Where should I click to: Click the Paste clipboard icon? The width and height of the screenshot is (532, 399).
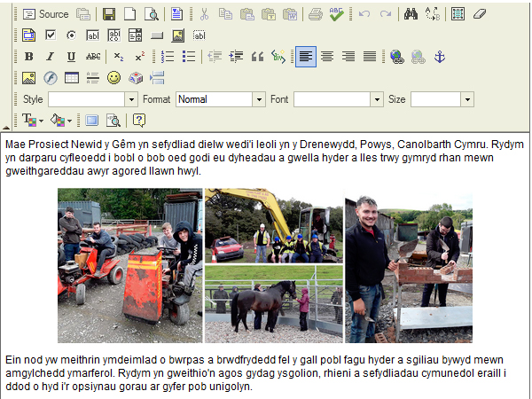click(247, 14)
